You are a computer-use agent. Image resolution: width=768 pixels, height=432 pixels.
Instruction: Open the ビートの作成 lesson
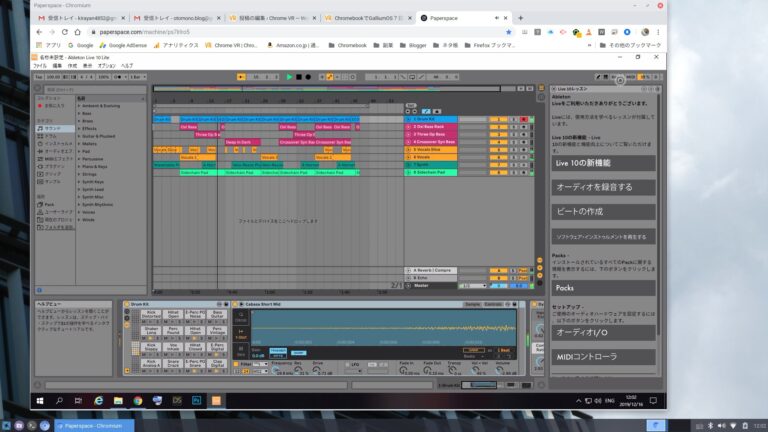[x=603, y=212]
